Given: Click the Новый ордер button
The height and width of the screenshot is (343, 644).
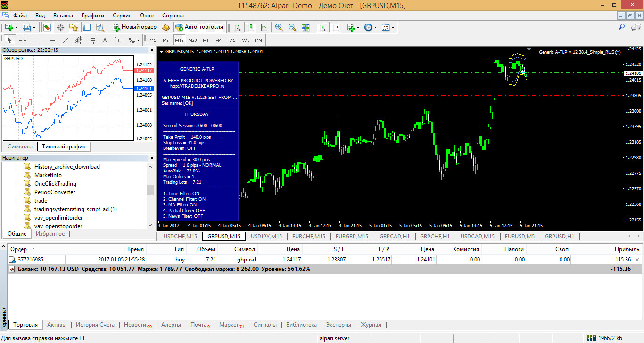Looking at the screenshot, I should 134,27.
